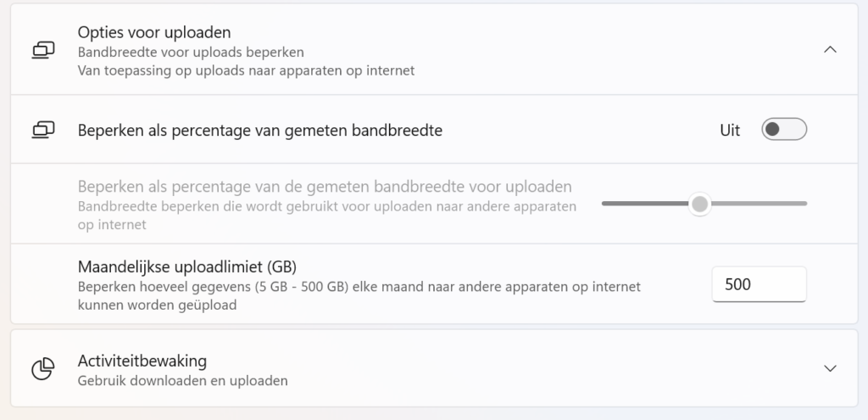868x420 pixels.
Task: Click the greyed-out upload percentage slider label
Action: [325, 186]
